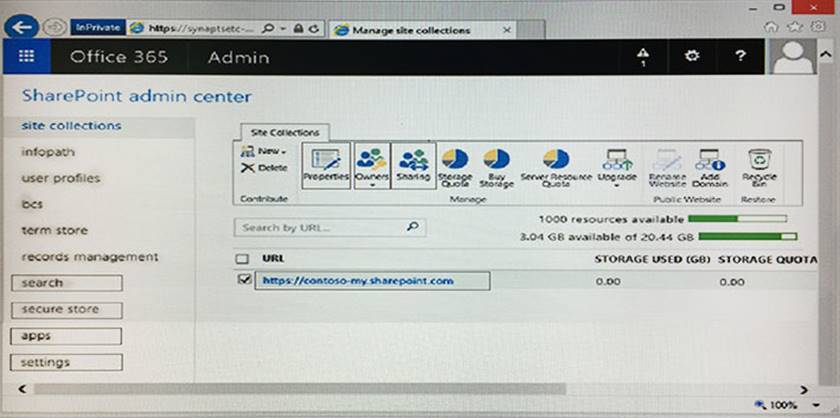Image resolution: width=840 pixels, height=418 pixels.
Task: Click the Storage Quota pie icon
Action: click(454, 165)
